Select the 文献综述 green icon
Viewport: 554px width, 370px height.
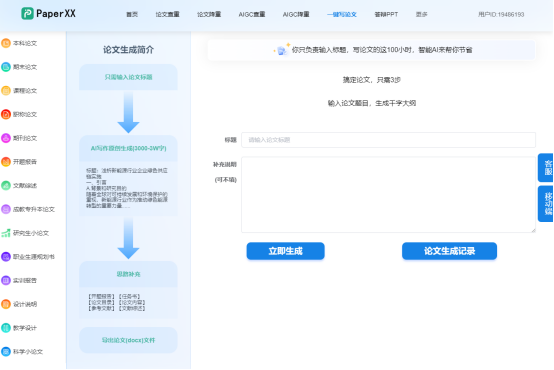[6, 185]
